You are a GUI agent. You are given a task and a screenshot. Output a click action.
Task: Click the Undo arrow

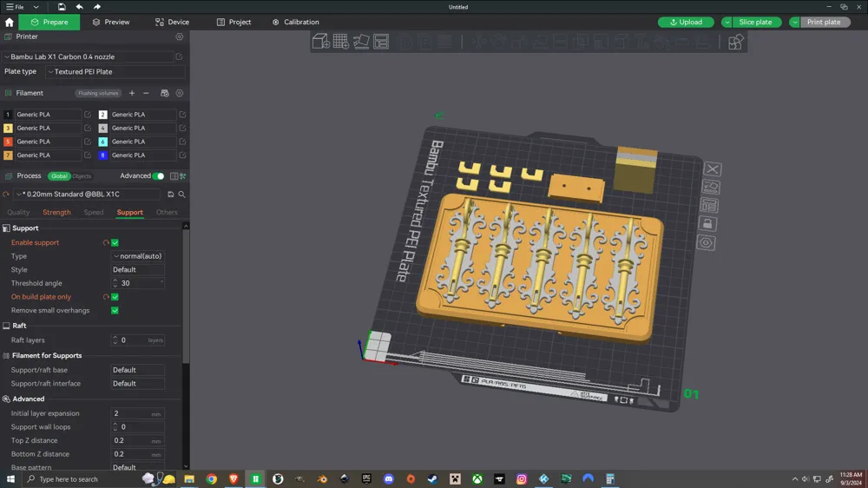coord(79,7)
